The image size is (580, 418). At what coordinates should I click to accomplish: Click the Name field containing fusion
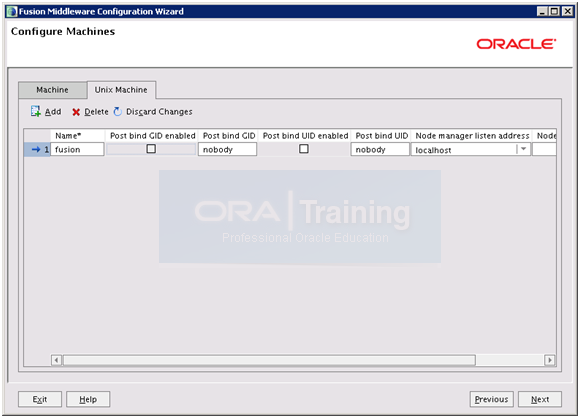tap(77, 149)
